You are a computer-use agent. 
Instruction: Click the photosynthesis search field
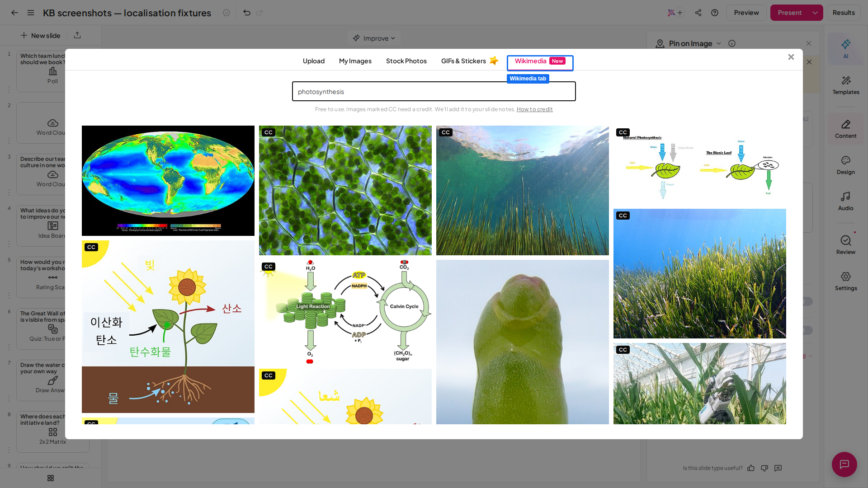(434, 91)
